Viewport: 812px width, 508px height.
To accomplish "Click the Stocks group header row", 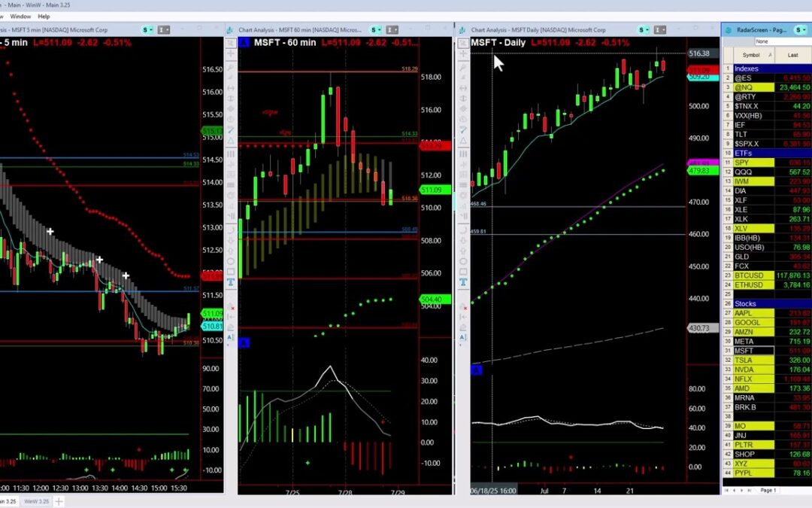I will tap(772, 303).
